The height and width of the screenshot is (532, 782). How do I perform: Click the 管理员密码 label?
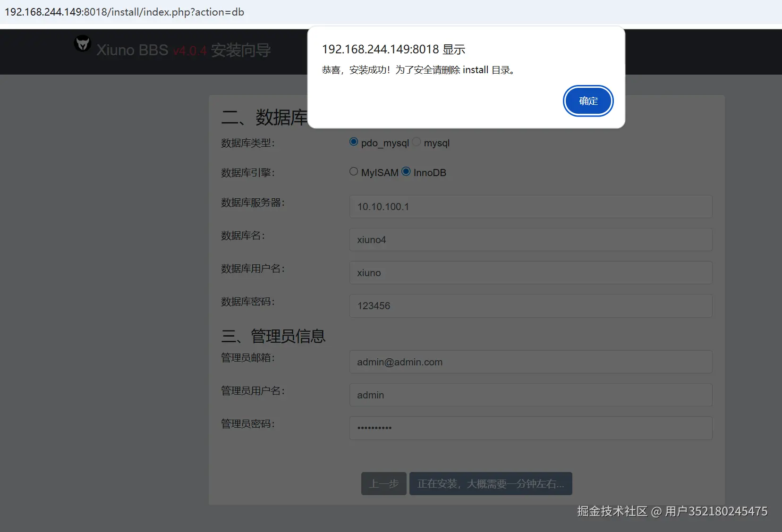248,424
